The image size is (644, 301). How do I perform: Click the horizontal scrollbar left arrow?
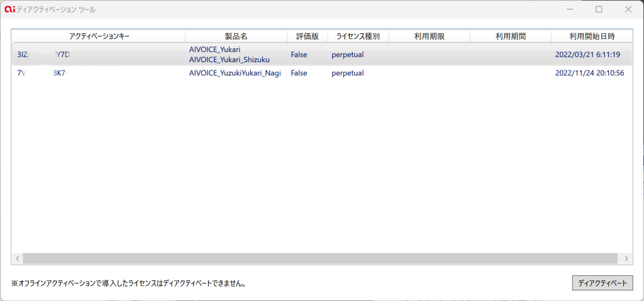[x=18, y=258]
